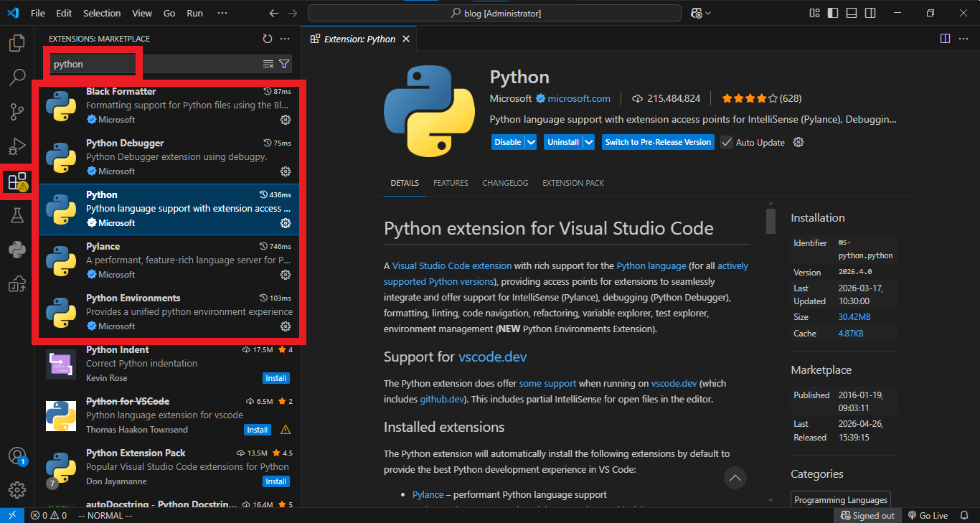Click the Disable button
This screenshot has width=980, height=523.
tap(508, 142)
